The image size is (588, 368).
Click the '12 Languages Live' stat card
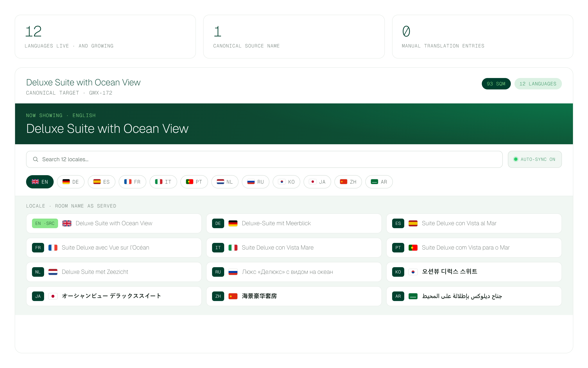pyautogui.click(x=105, y=37)
